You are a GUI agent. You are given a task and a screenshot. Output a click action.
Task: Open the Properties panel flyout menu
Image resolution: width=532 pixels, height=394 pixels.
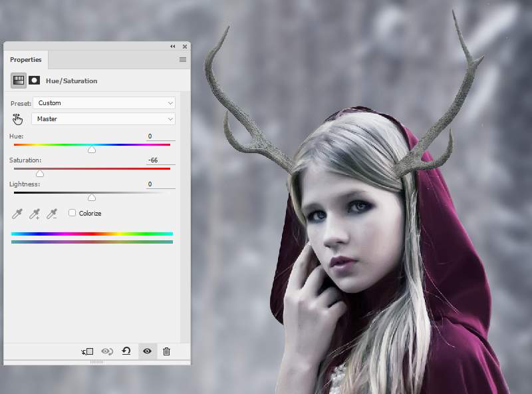[x=182, y=60]
